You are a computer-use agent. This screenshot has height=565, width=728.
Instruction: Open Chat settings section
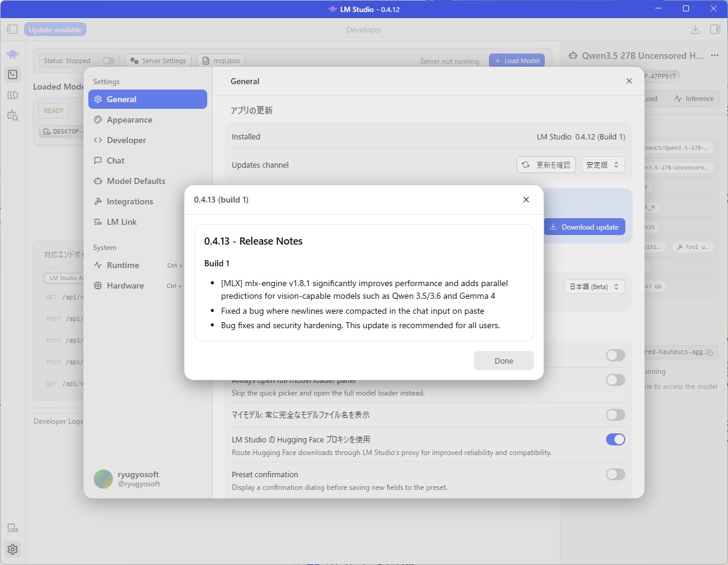(148, 160)
